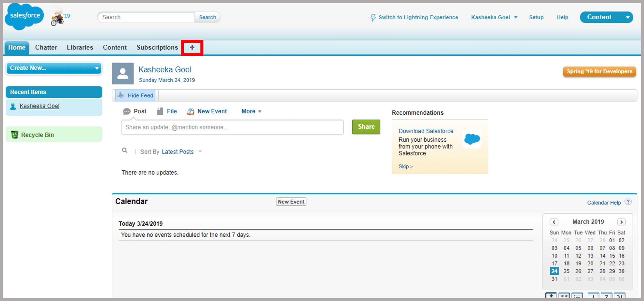Click the global Search input field
The width and height of the screenshot is (644, 301).
click(x=146, y=17)
